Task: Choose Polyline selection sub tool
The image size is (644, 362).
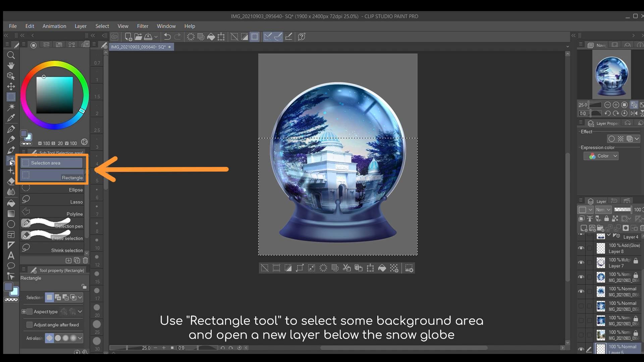Action: pyautogui.click(x=52, y=212)
